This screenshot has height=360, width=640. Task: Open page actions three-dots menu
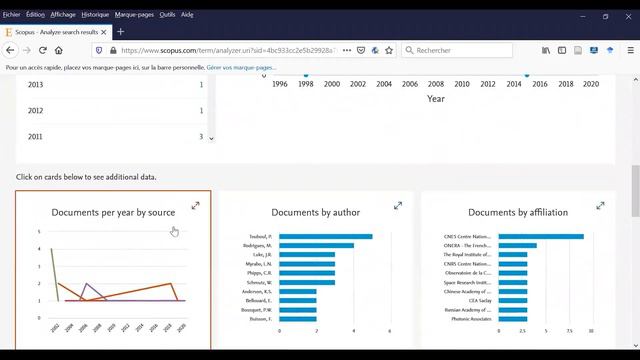tap(347, 50)
